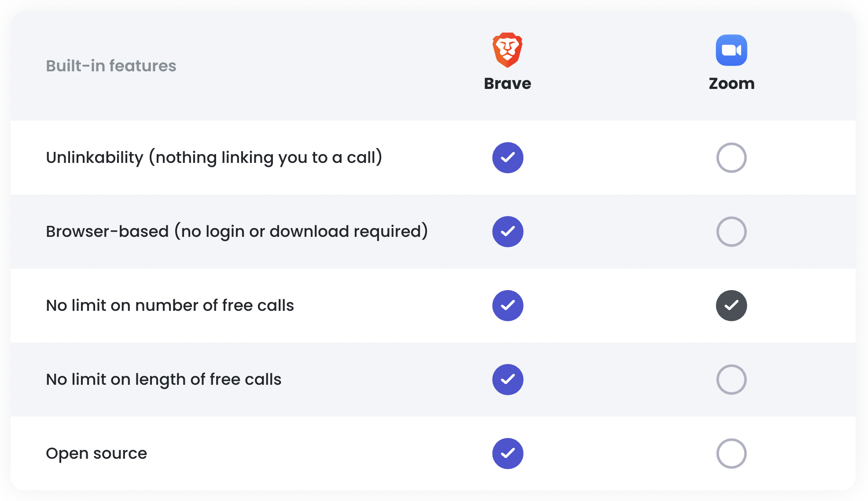Click the No limit on length of free calls text
The height and width of the screenshot is (501, 868).
tap(164, 379)
